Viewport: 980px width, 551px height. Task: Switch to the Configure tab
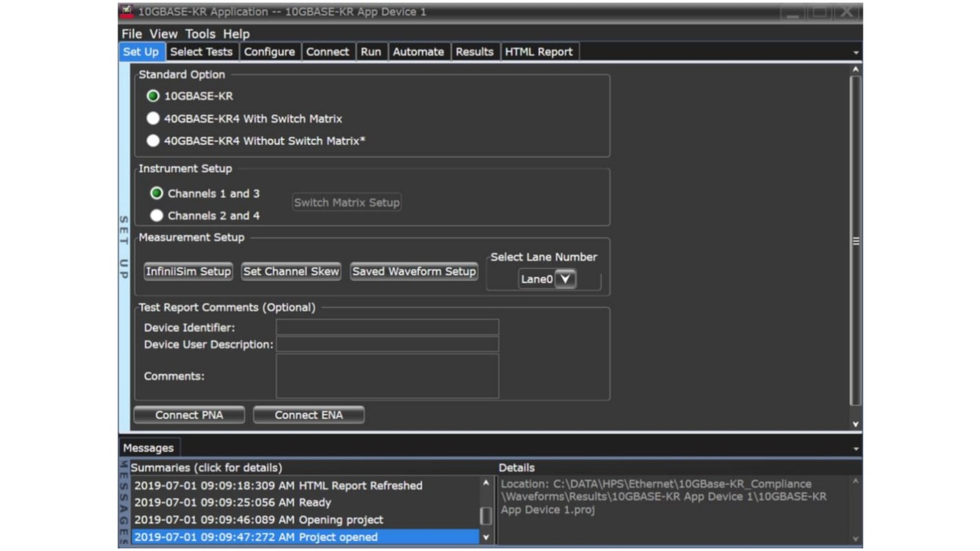(x=269, y=52)
